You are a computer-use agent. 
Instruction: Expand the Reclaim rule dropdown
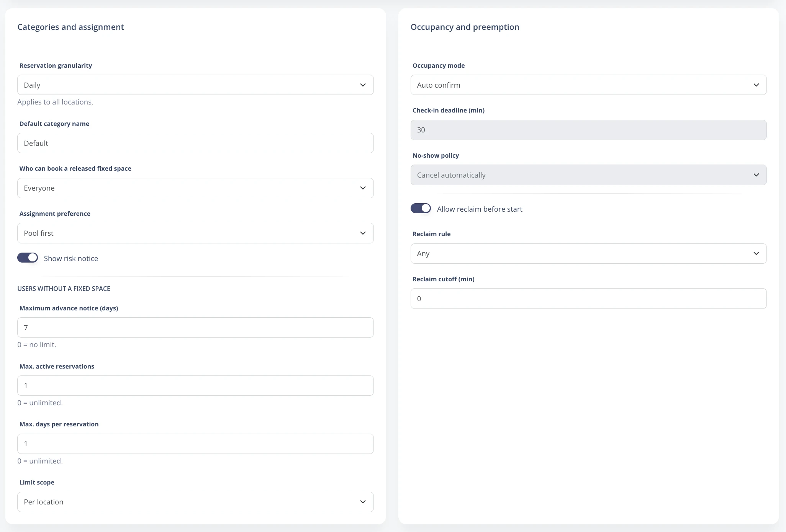coord(588,253)
